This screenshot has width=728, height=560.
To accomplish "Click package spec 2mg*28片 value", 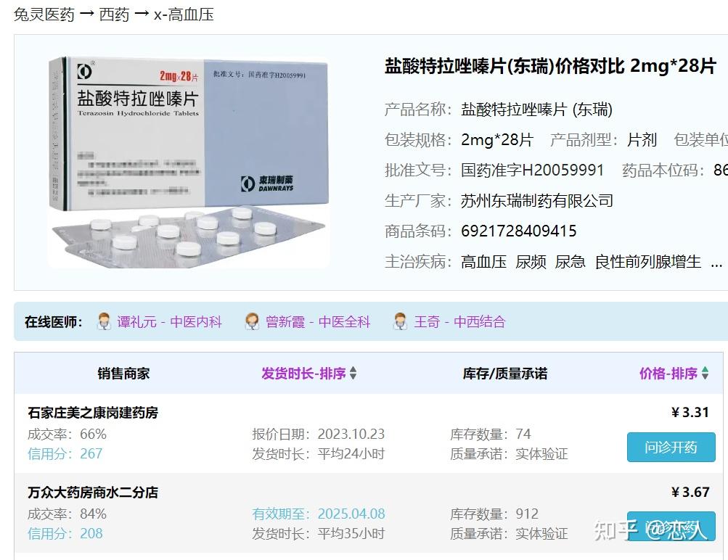I will [496, 140].
